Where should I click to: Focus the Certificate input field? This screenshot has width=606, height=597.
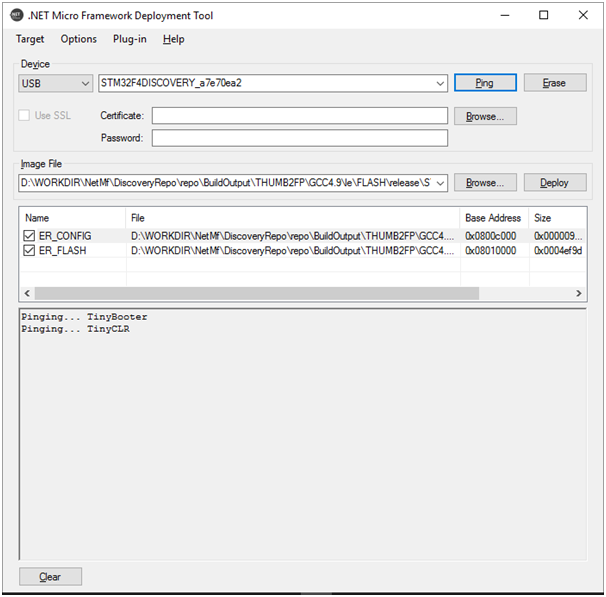(300, 116)
